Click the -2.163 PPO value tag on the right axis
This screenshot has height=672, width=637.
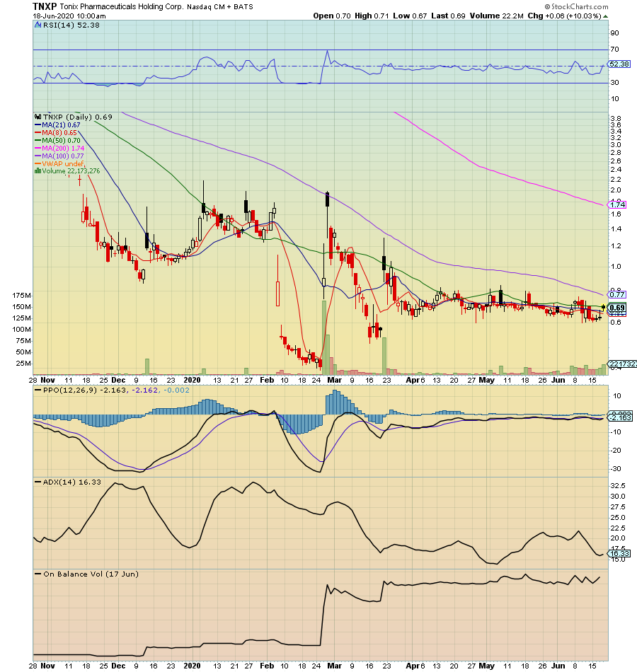point(620,417)
